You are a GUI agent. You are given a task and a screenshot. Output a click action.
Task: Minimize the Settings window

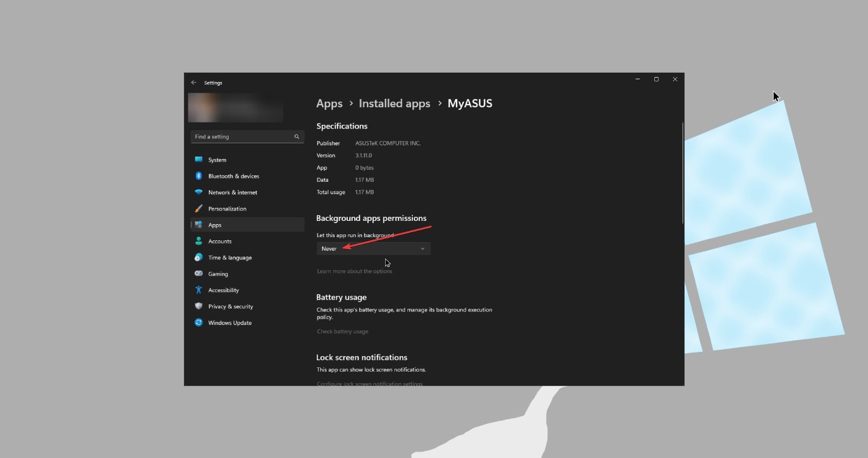click(x=637, y=79)
